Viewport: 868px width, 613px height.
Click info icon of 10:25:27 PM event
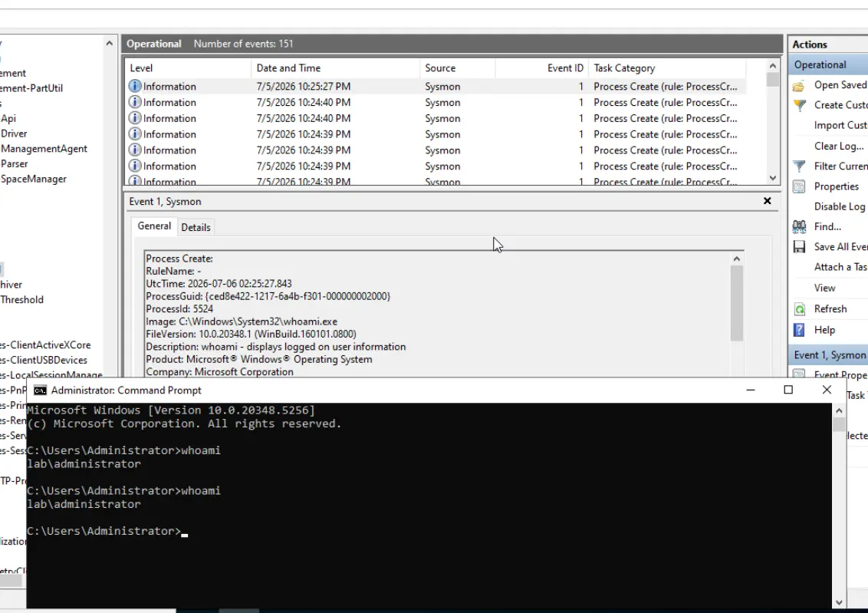point(134,86)
